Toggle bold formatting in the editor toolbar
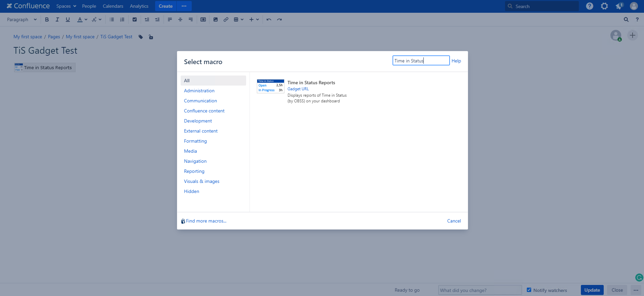Image resolution: width=644 pixels, height=296 pixels. tap(47, 19)
